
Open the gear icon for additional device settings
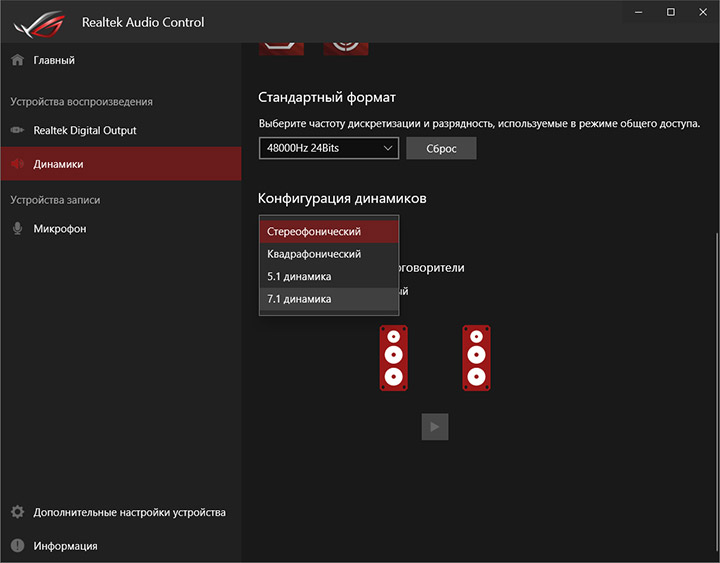[x=17, y=512]
